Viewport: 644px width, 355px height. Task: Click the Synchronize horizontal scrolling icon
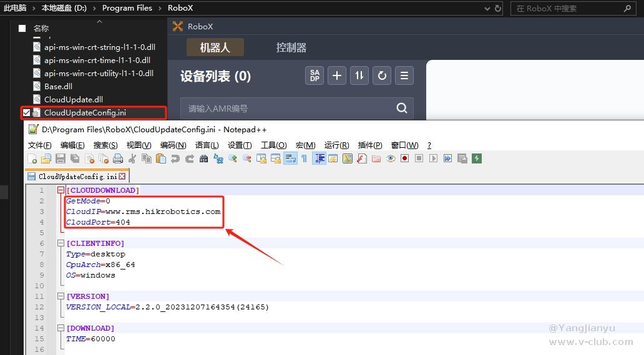click(276, 158)
